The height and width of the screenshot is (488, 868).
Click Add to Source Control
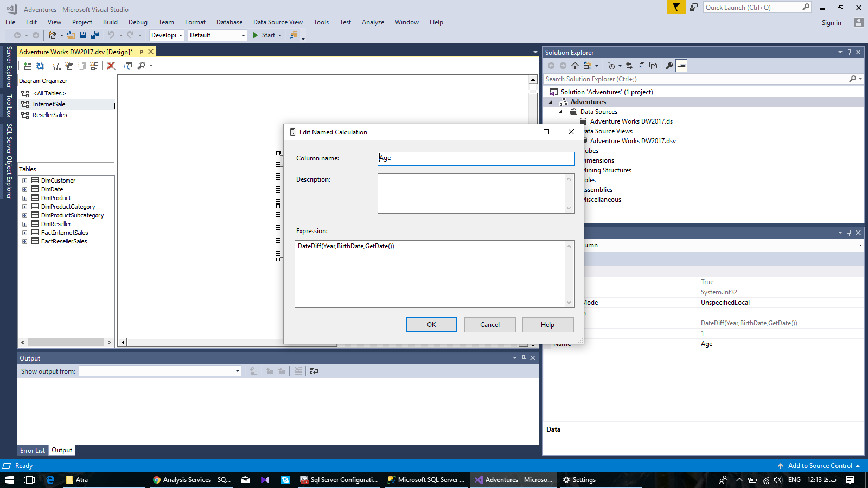[x=819, y=466]
